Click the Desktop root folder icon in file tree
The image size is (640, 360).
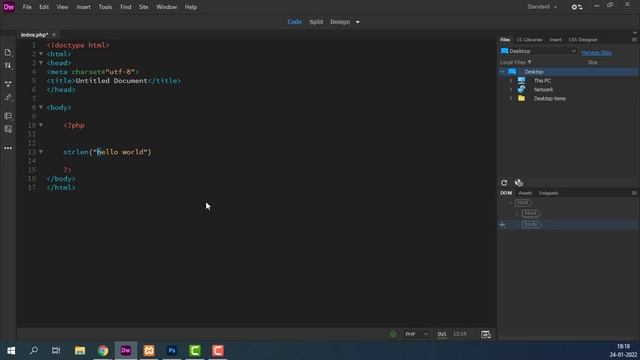512,71
